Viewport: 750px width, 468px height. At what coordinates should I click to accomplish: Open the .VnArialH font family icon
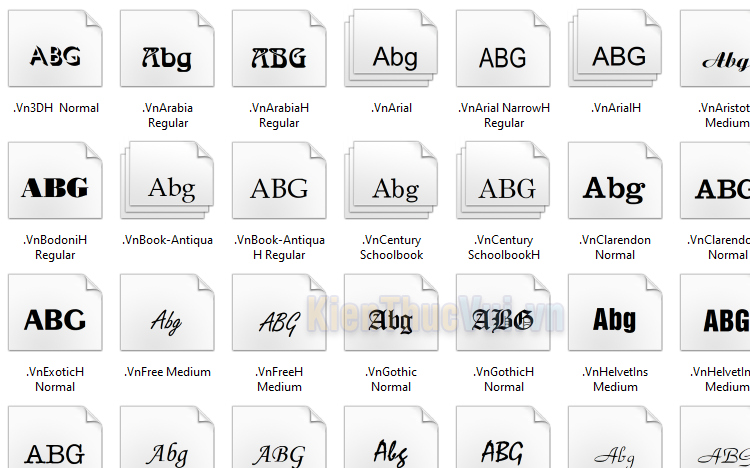click(617, 55)
